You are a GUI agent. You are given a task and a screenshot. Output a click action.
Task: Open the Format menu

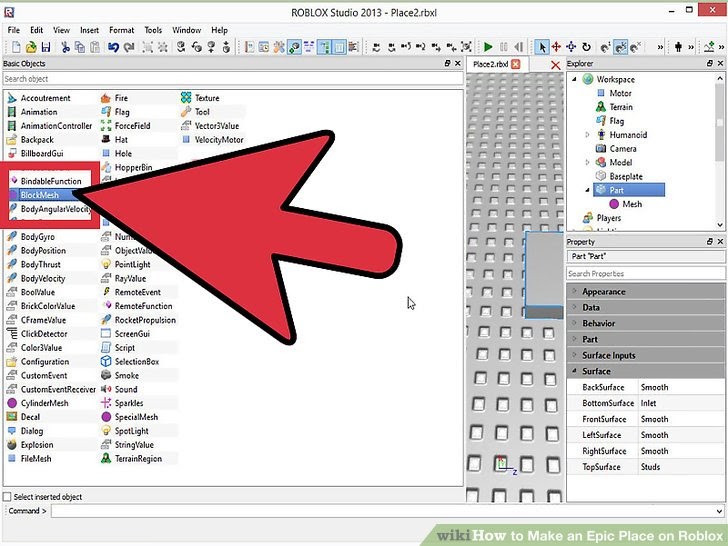coord(121,30)
